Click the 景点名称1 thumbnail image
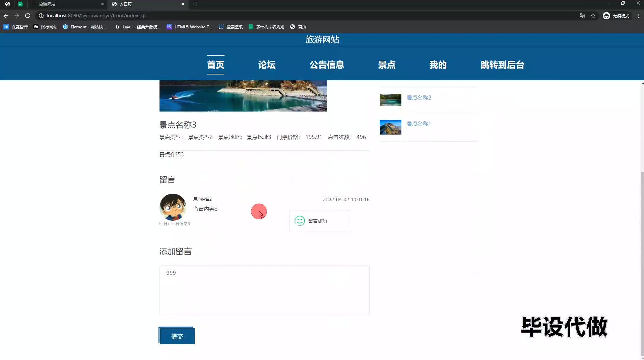The height and width of the screenshot is (360, 644). [x=390, y=127]
